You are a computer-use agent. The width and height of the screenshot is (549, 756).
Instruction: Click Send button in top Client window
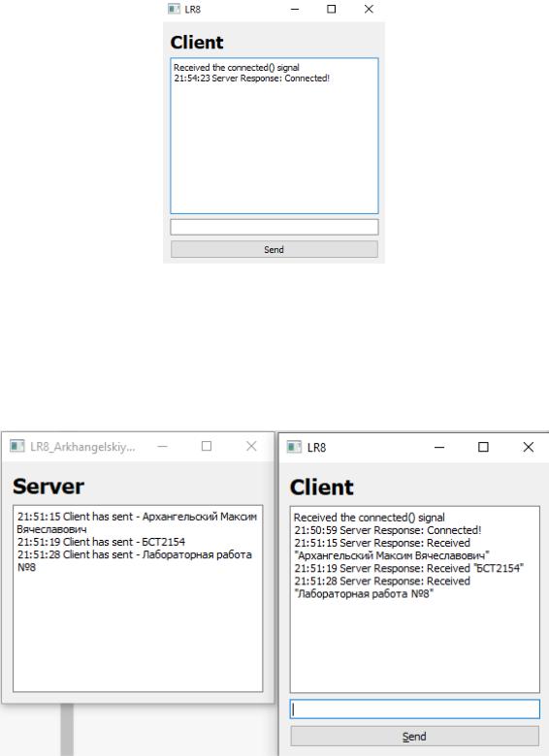[x=274, y=249]
